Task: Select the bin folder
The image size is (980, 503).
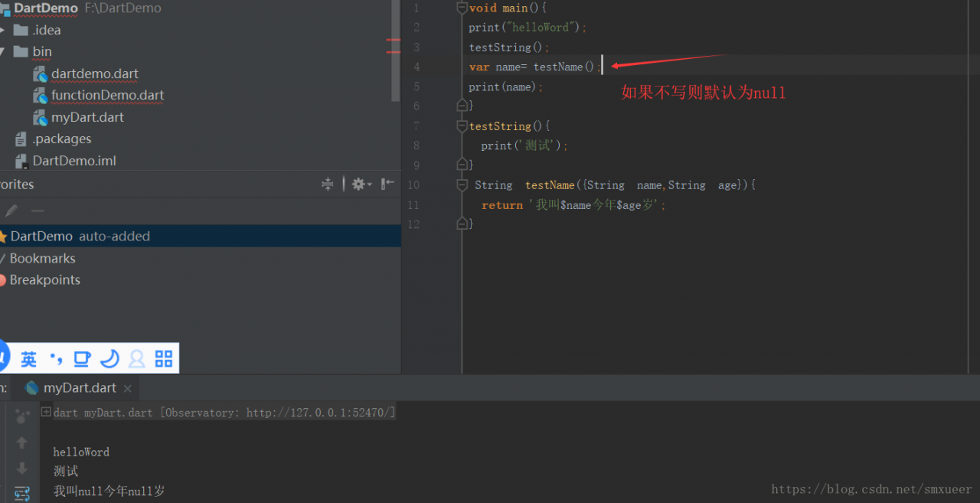Action: [42, 52]
